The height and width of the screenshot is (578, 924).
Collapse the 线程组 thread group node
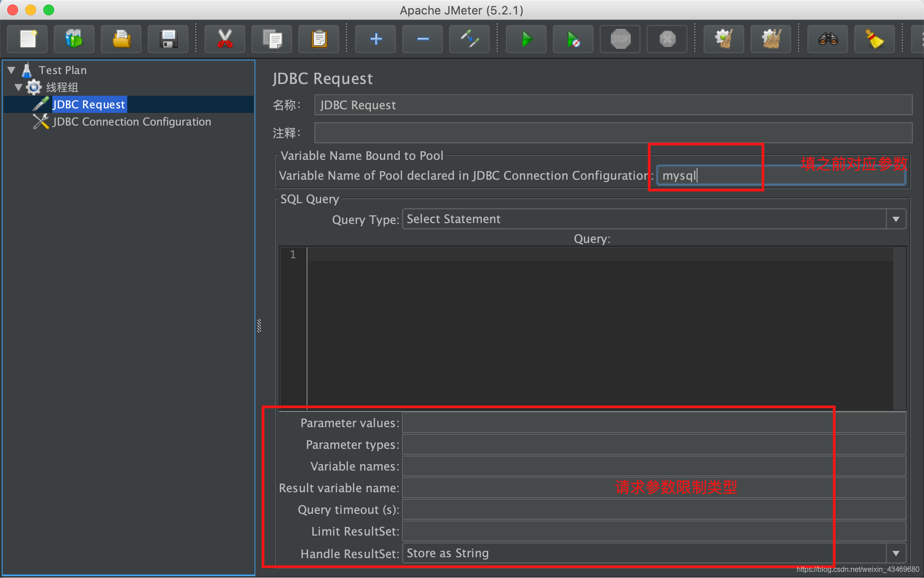coord(18,87)
